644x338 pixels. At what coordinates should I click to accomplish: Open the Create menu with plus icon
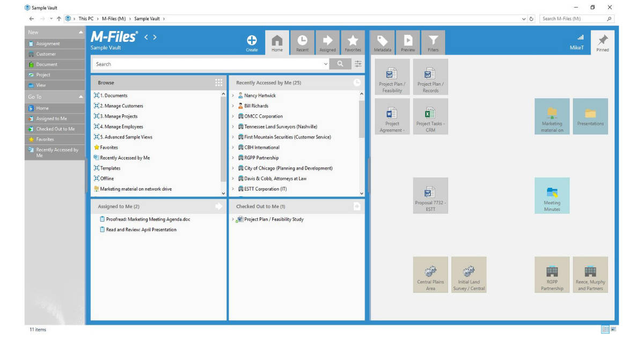click(x=252, y=42)
